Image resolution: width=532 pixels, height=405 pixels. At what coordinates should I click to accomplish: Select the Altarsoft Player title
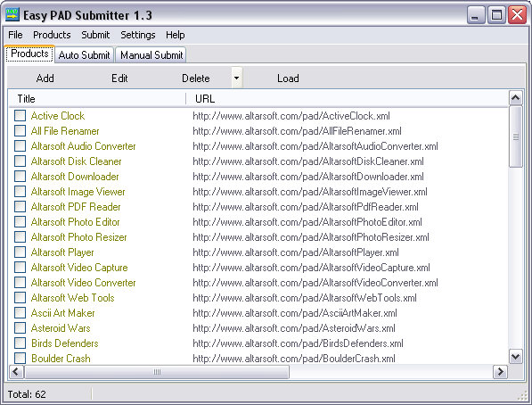pyautogui.click(x=62, y=252)
